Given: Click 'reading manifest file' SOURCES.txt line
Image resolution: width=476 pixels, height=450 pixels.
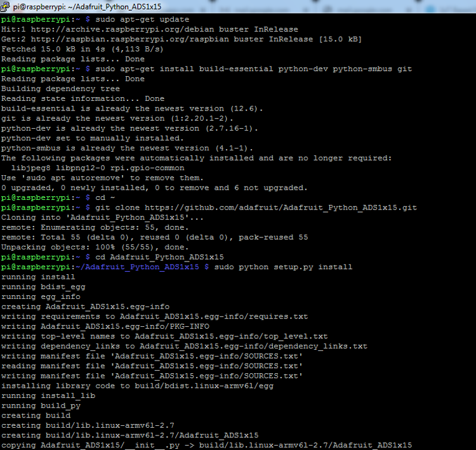Looking at the screenshot, I should 152,366.
